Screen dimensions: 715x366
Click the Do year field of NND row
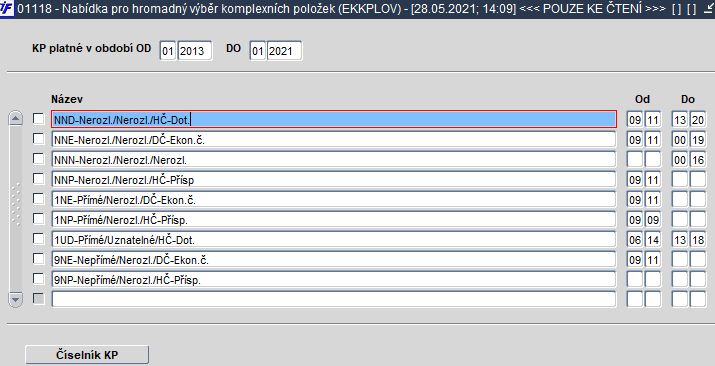[698, 119]
